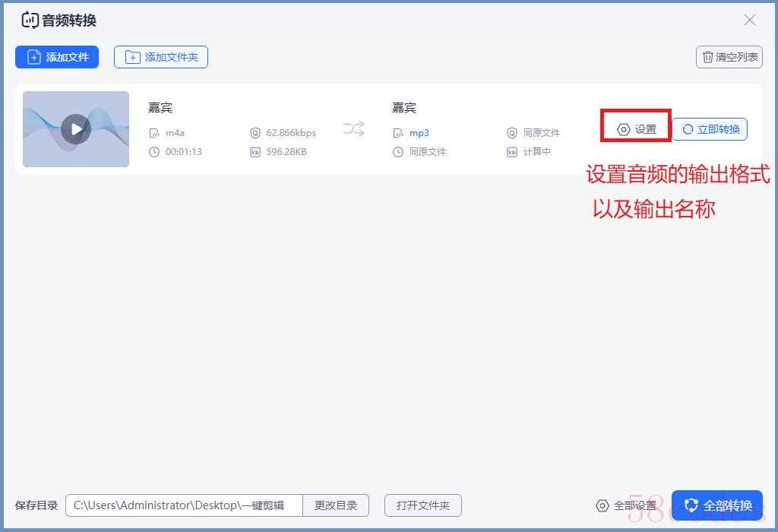Click the audio waveform thumbnail
Viewport: 778px width, 532px height.
point(76,129)
